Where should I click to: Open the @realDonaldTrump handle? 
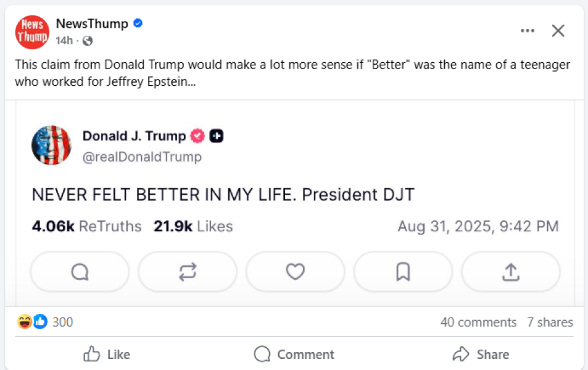[x=142, y=157]
